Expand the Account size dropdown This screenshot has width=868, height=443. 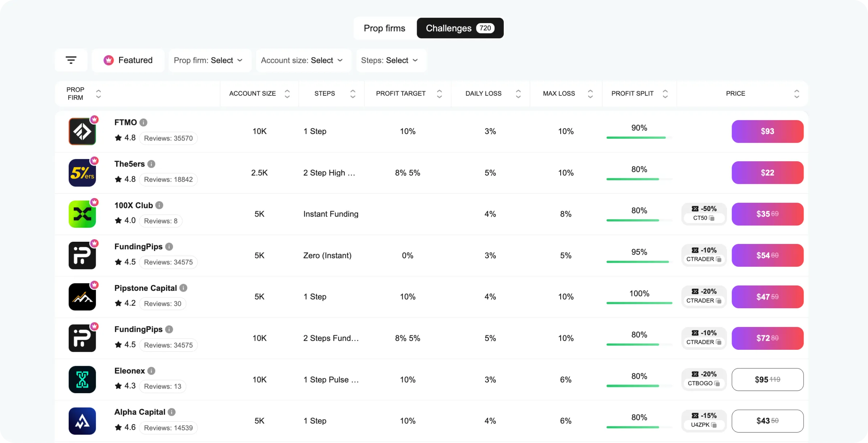pos(303,60)
